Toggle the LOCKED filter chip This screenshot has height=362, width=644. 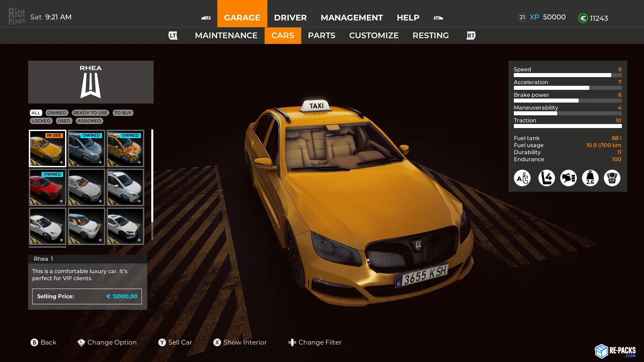point(41,121)
